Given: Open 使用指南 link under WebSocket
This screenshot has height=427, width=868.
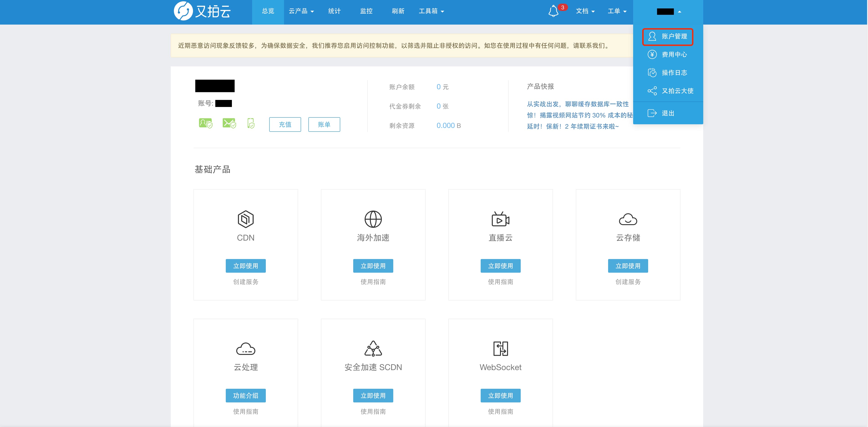Looking at the screenshot, I should click(500, 412).
